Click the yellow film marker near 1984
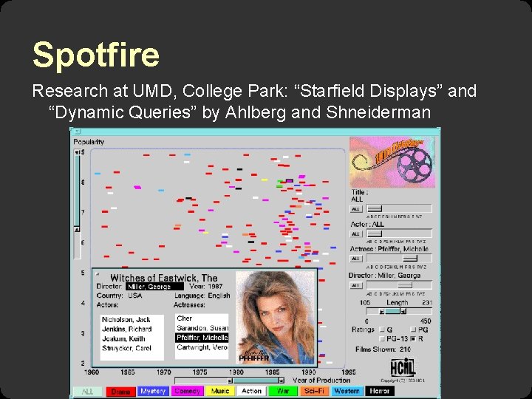This screenshot has height=399, width=532. 265,180
